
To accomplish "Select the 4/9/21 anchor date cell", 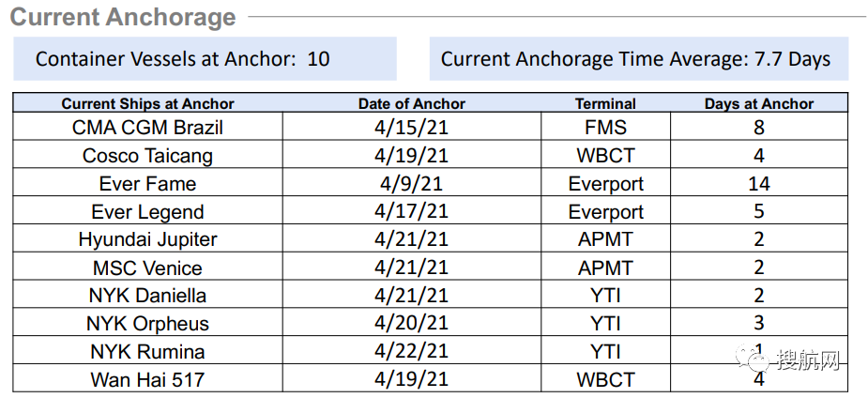I will (412, 183).
